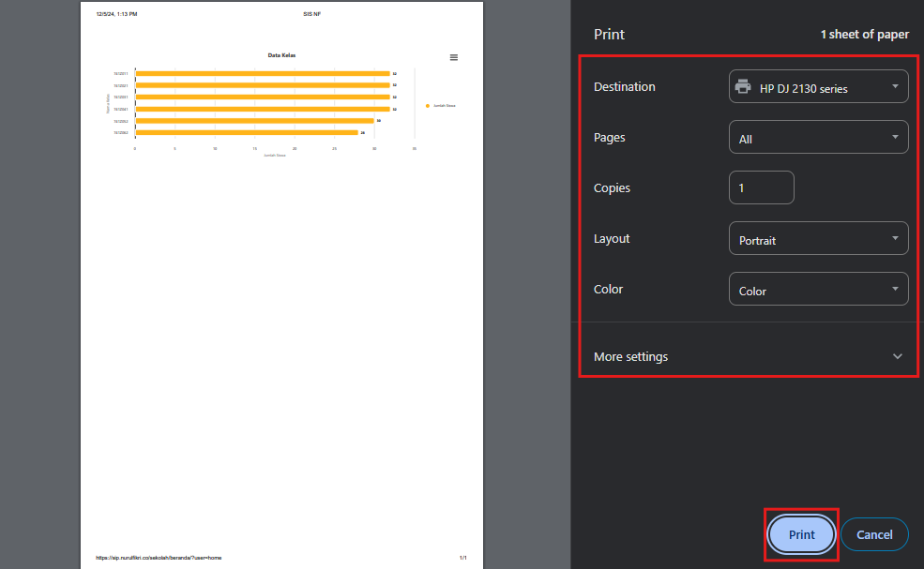Click the printer icon in Destination

pos(743,87)
